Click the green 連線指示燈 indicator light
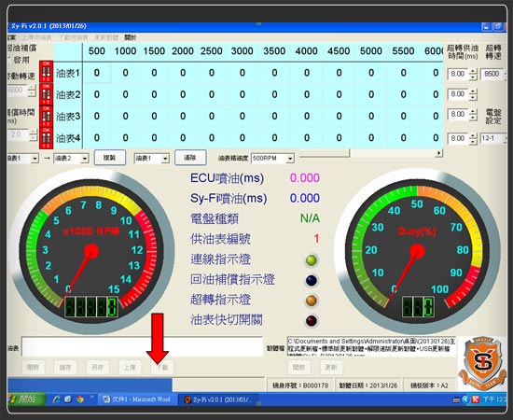Screen dimensions: 513x420 tap(312, 260)
